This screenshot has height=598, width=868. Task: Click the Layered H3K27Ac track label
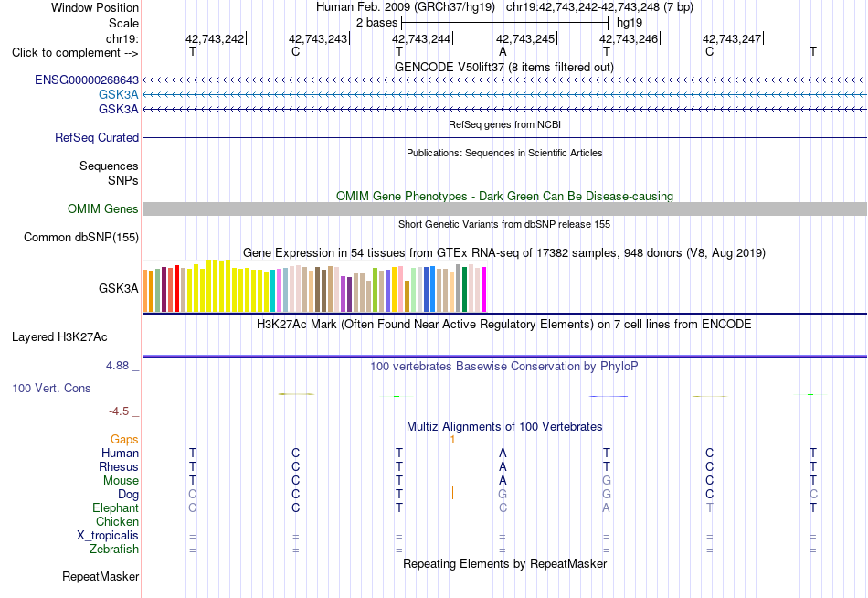[x=59, y=337]
